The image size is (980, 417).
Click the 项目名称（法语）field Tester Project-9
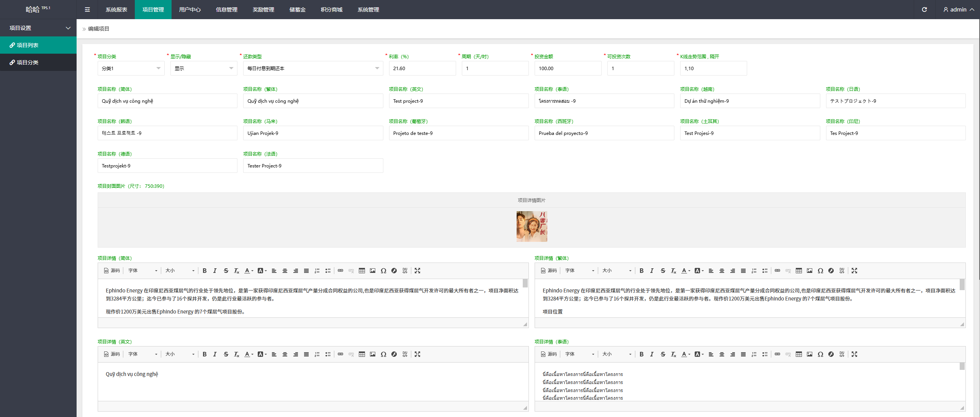(313, 166)
